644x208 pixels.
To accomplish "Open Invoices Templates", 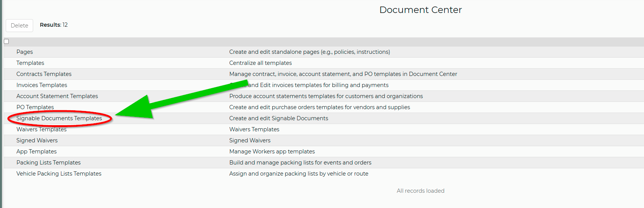I will coord(42,85).
